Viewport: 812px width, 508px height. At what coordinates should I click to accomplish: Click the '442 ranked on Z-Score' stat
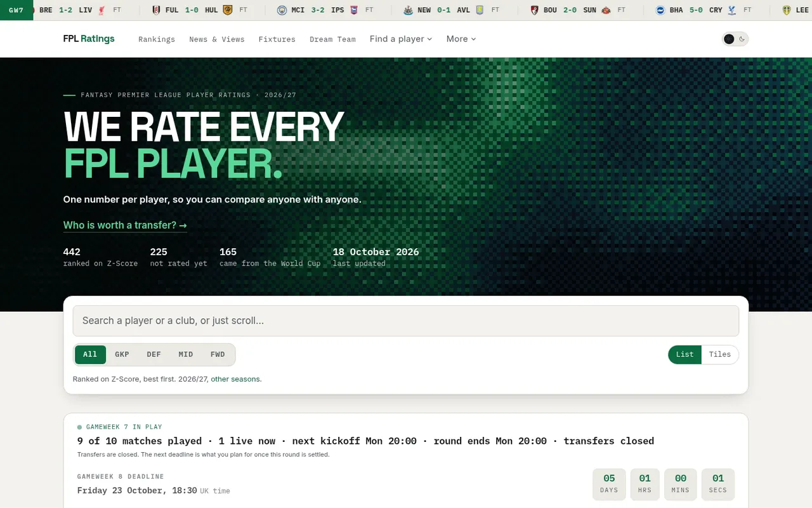[x=100, y=257]
